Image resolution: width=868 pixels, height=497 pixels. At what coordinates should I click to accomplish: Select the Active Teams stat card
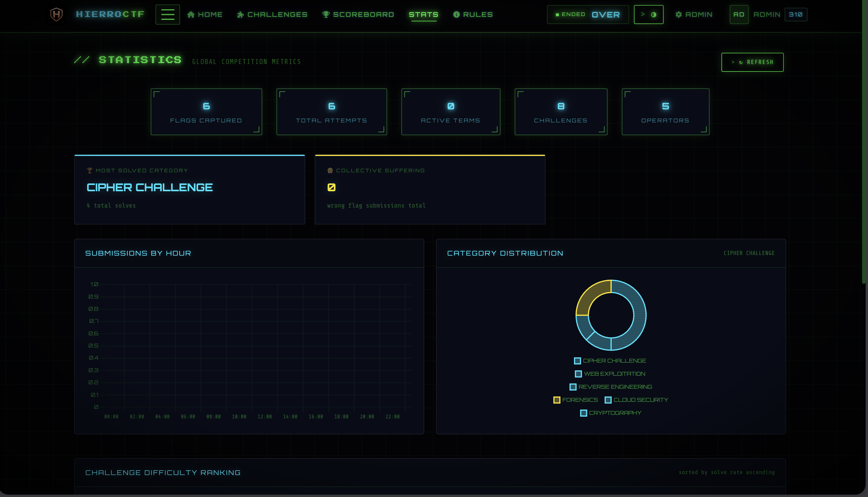coord(451,111)
